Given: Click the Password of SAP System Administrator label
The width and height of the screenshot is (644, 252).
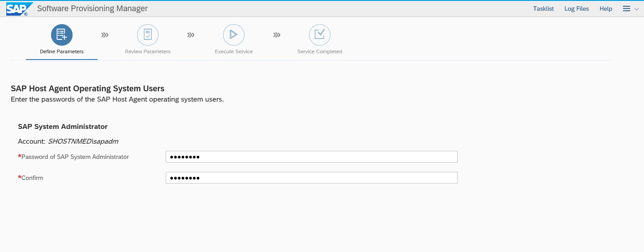Looking at the screenshot, I should (x=75, y=157).
